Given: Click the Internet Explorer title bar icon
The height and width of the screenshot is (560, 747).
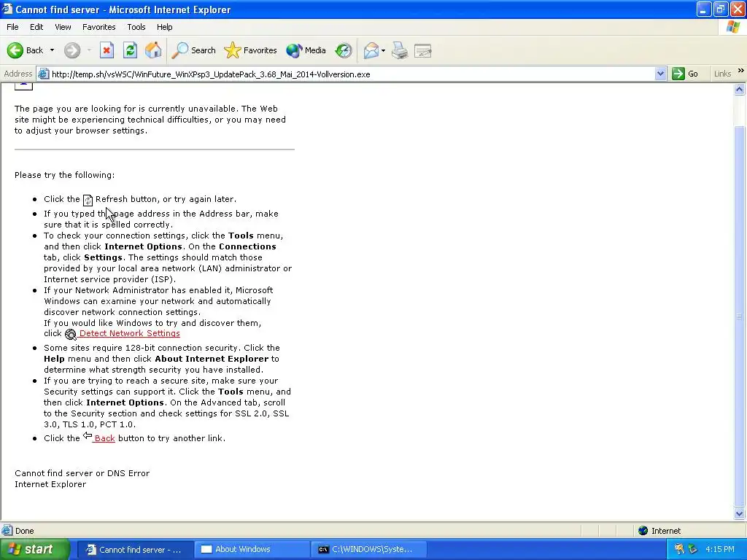Looking at the screenshot, I should tap(7, 9).
